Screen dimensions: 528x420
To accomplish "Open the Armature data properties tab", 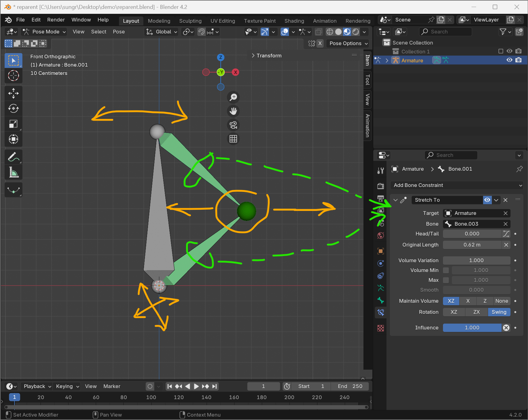I will [x=381, y=288].
